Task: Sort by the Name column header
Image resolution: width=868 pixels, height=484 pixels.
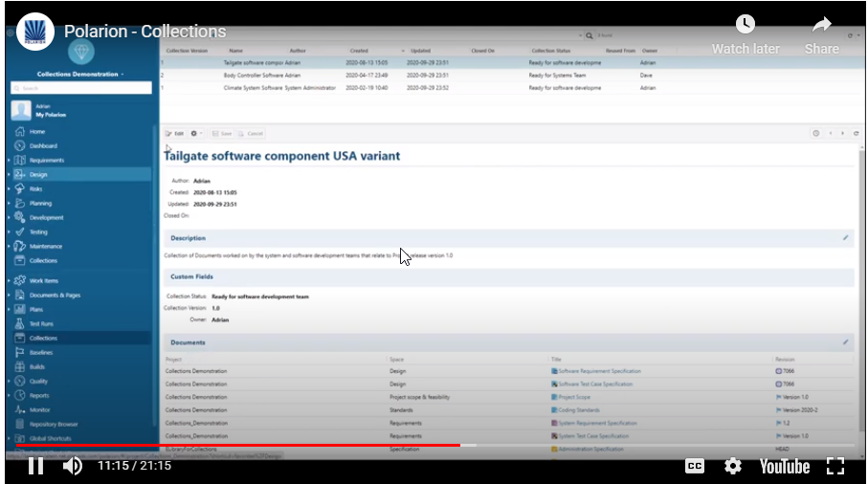Action: [x=235, y=51]
